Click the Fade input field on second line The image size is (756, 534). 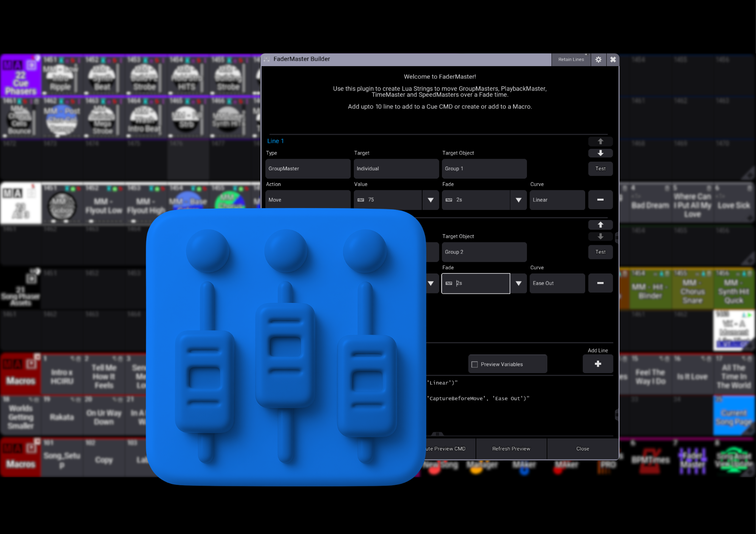(x=476, y=283)
